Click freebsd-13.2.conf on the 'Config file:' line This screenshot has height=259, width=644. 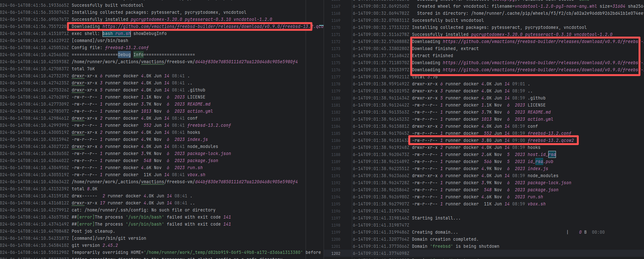127,48
